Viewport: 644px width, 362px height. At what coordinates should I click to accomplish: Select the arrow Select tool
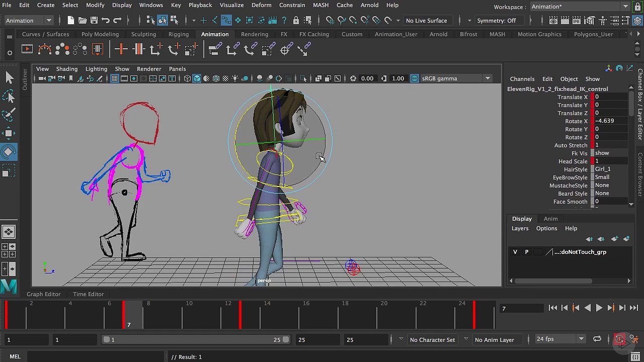click(x=9, y=77)
